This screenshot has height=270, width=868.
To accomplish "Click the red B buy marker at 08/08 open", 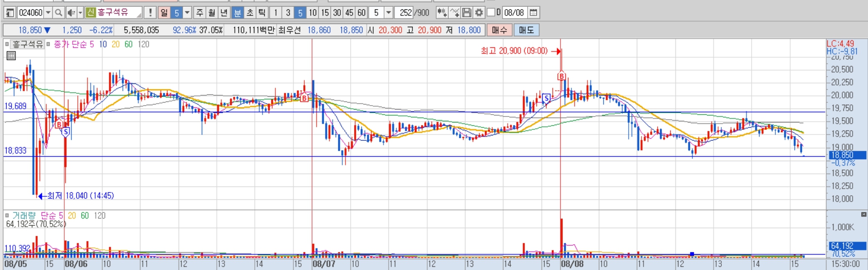I will [x=561, y=76].
